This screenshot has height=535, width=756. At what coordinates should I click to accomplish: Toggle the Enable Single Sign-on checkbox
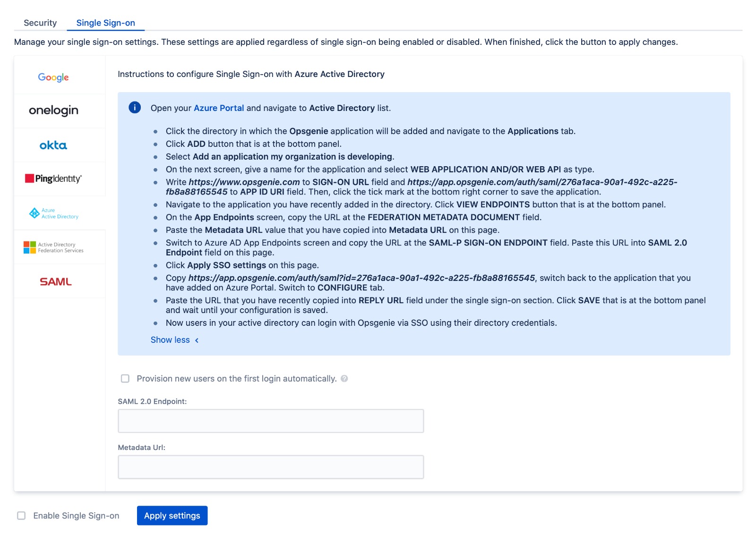(x=21, y=516)
